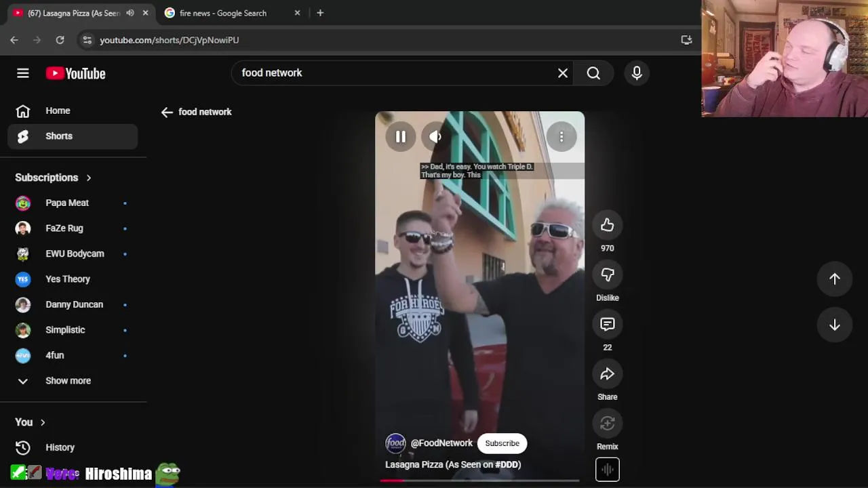The height and width of the screenshot is (488, 868).
Task: Open the Food Network channel avatar
Action: (x=395, y=443)
